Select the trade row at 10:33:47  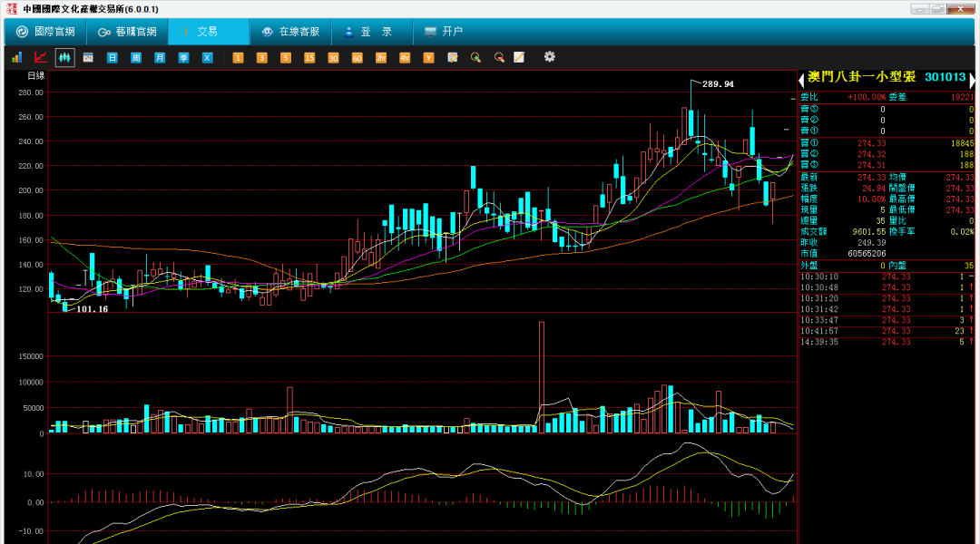tap(887, 320)
